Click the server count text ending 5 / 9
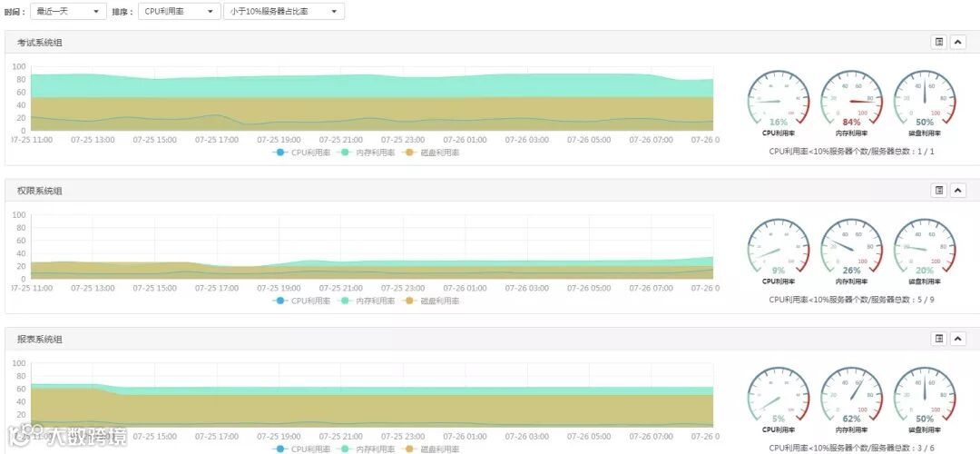The width and height of the screenshot is (980, 454). pyautogui.click(x=851, y=300)
